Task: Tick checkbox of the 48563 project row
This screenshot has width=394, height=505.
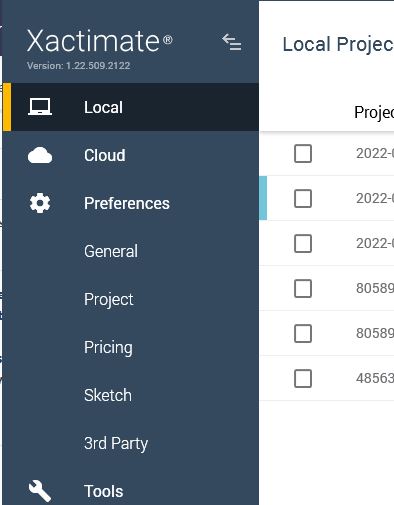Action: click(303, 378)
